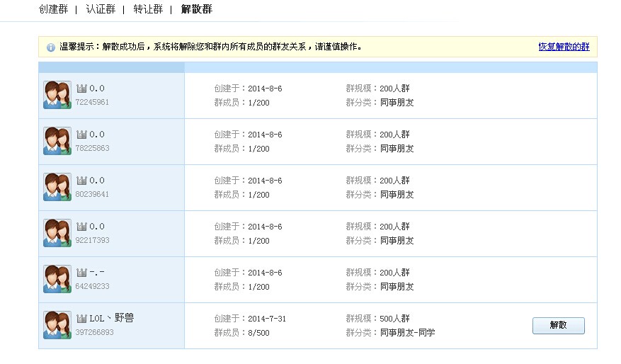Click group number 64249233
The image size is (621, 364).
(x=92, y=286)
